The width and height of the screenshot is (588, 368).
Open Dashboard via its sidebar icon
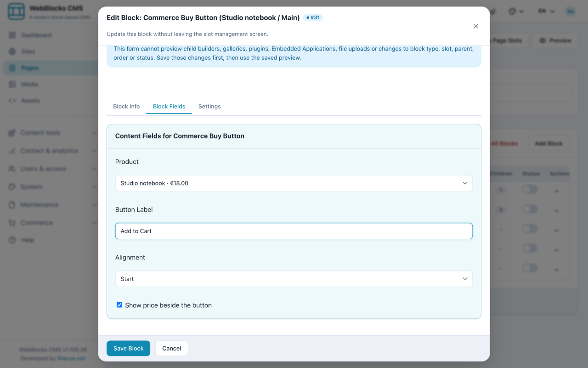(x=12, y=35)
